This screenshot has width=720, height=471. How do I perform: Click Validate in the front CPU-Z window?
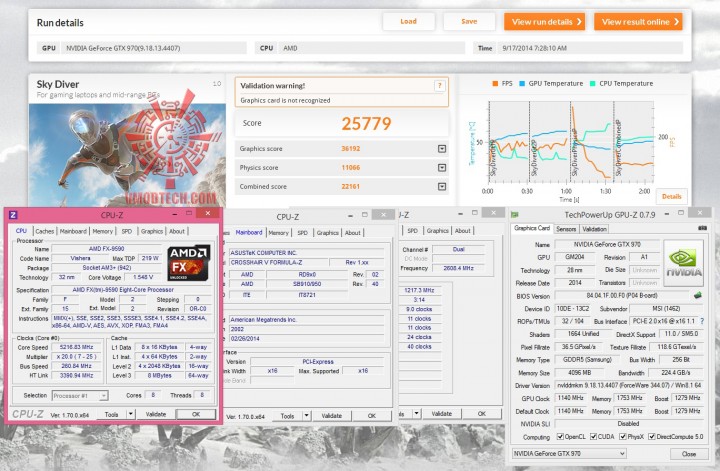(156, 414)
